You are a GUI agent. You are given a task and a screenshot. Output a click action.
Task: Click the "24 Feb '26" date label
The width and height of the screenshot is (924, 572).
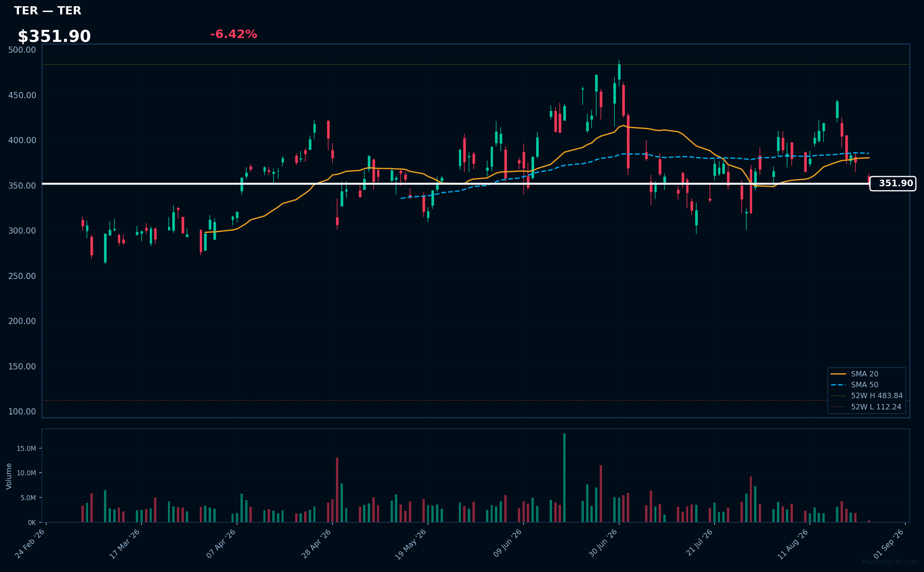(x=30, y=544)
